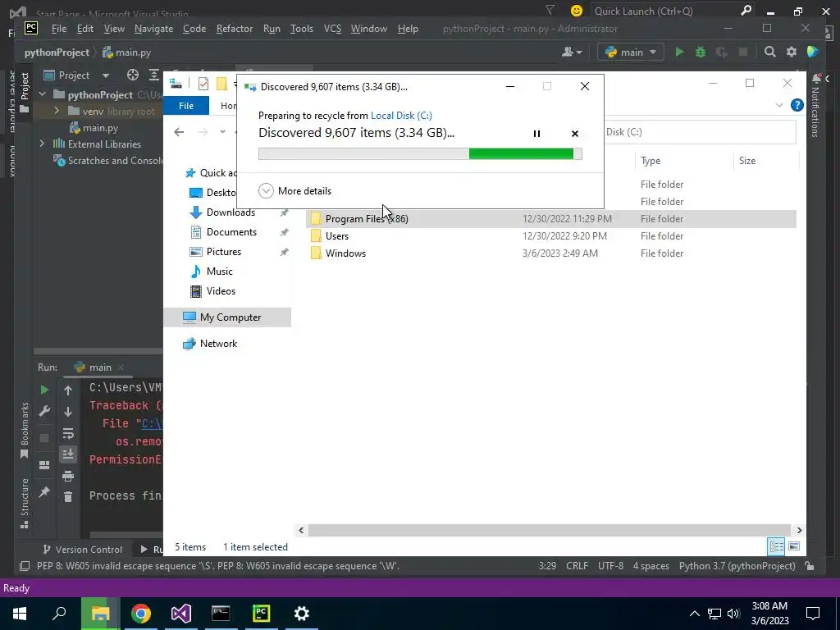Screen dimensions: 840x630
Task: Click the File tab in Explorer ribbon
Action: pos(186,106)
